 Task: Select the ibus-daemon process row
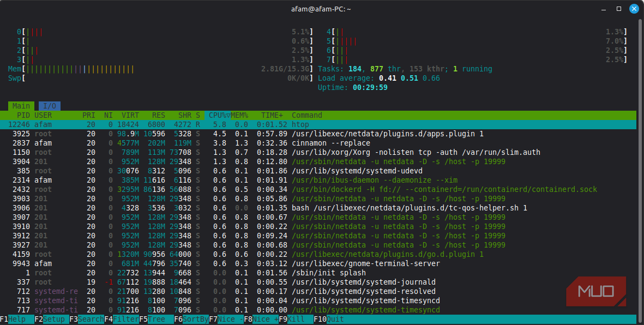pyautogui.click(x=318, y=180)
